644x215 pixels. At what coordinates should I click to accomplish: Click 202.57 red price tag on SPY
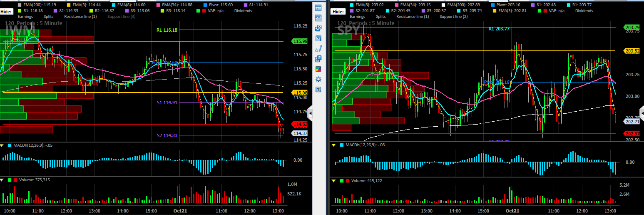[x=632, y=133]
